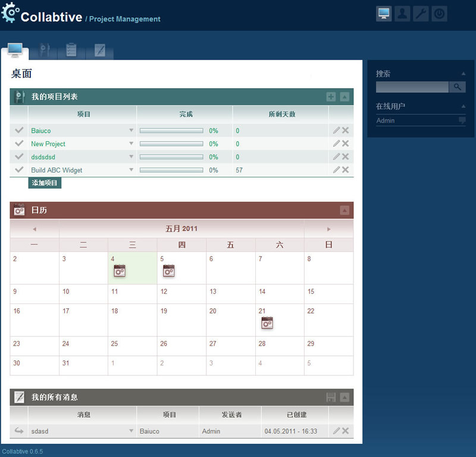
Task: Click New Project completion progress bar
Action: click(x=171, y=144)
